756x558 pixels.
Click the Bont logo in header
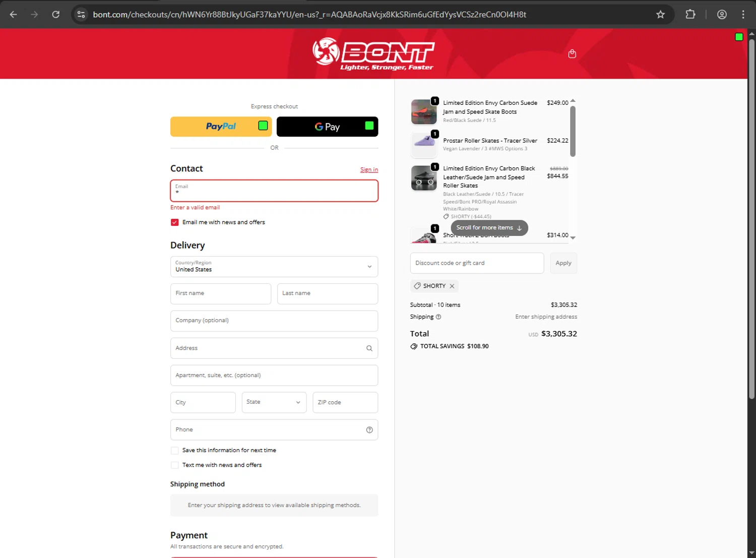(x=373, y=54)
